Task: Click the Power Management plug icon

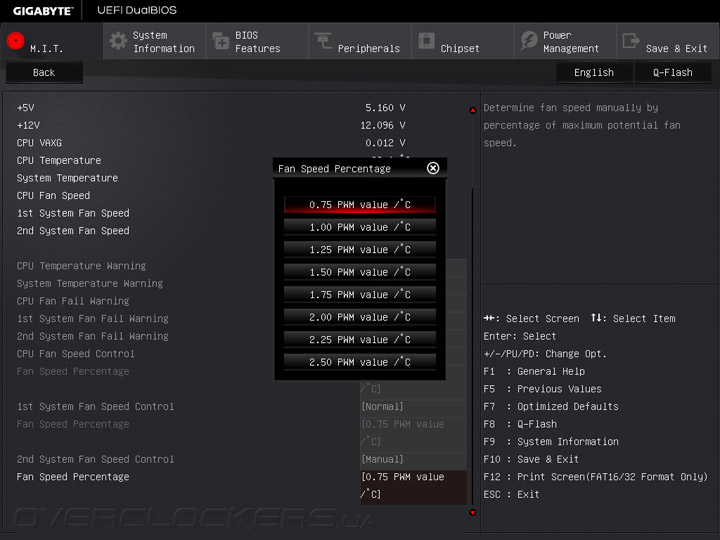Action: 529,40
